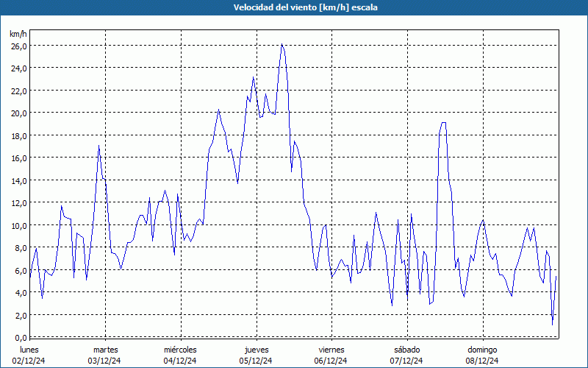Click the 8,0 y-axis value
This screenshot has height=368, width=588.
[21, 248]
